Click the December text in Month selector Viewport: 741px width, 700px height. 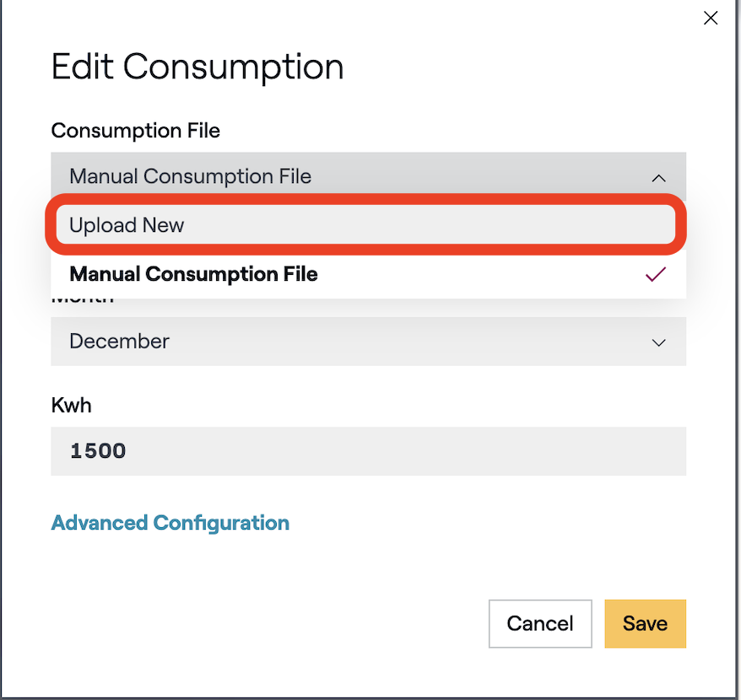119,342
